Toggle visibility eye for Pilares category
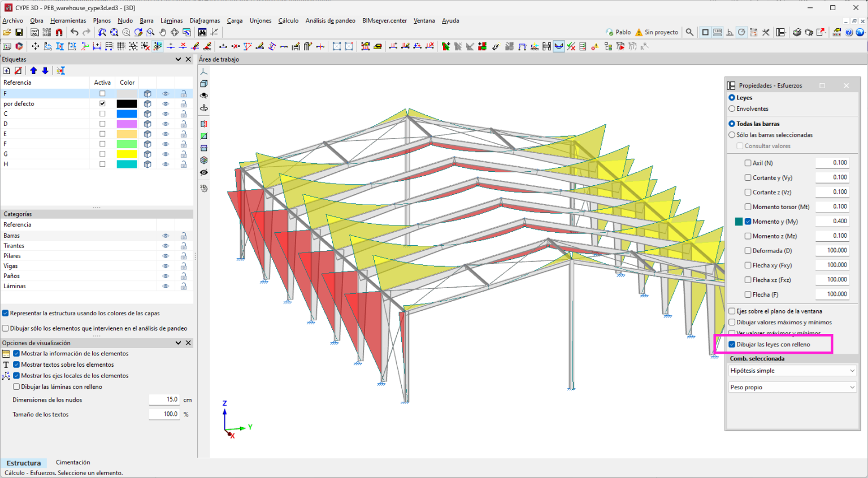This screenshot has width=868, height=478. point(166,256)
